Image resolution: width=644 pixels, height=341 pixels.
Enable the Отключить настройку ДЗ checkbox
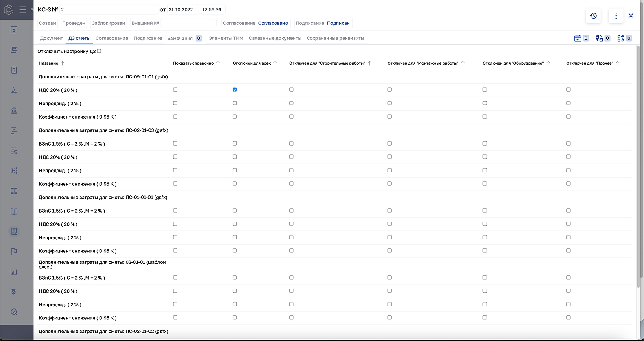pyautogui.click(x=99, y=51)
